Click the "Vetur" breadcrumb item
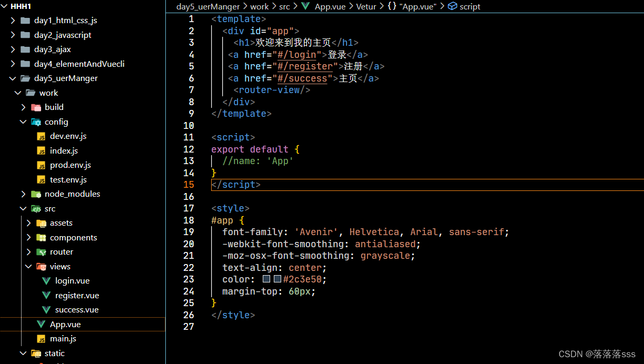Viewport: 644px width, 364px height. pyautogui.click(x=366, y=6)
